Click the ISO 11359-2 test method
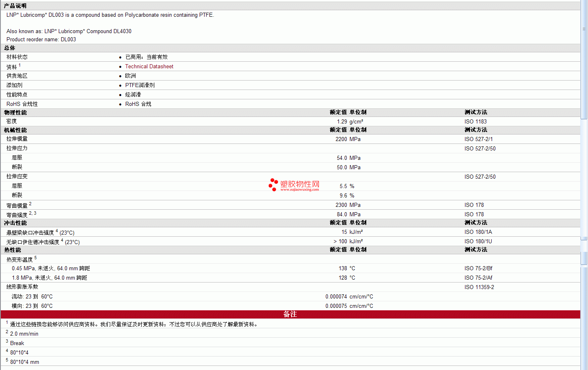This screenshot has height=370, width=588. click(x=479, y=287)
